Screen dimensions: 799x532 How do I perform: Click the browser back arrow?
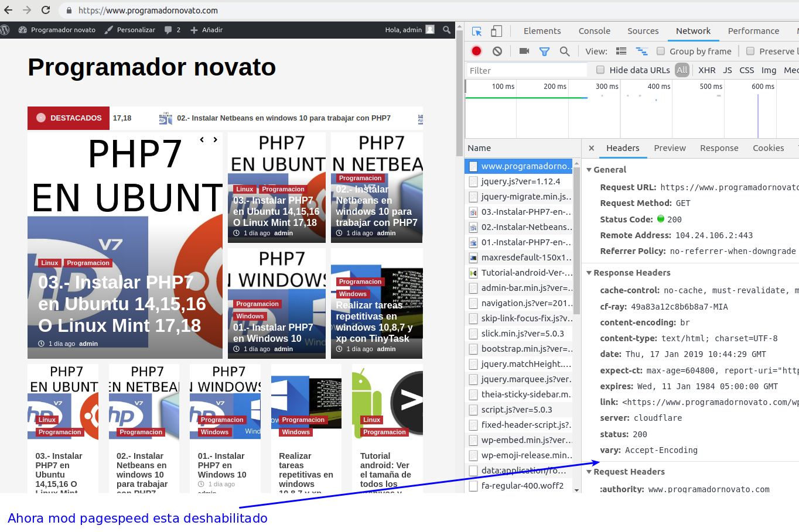pos(9,10)
